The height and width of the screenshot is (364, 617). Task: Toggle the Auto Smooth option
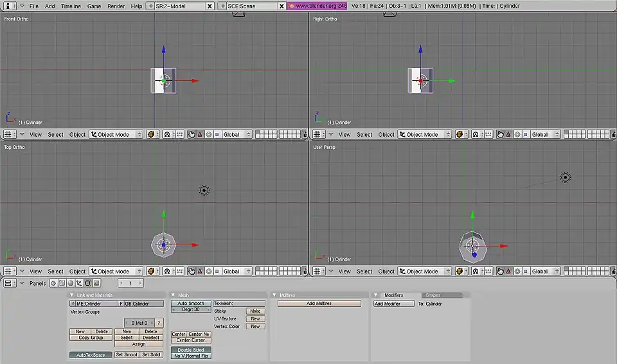pyautogui.click(x=191, y=303)
